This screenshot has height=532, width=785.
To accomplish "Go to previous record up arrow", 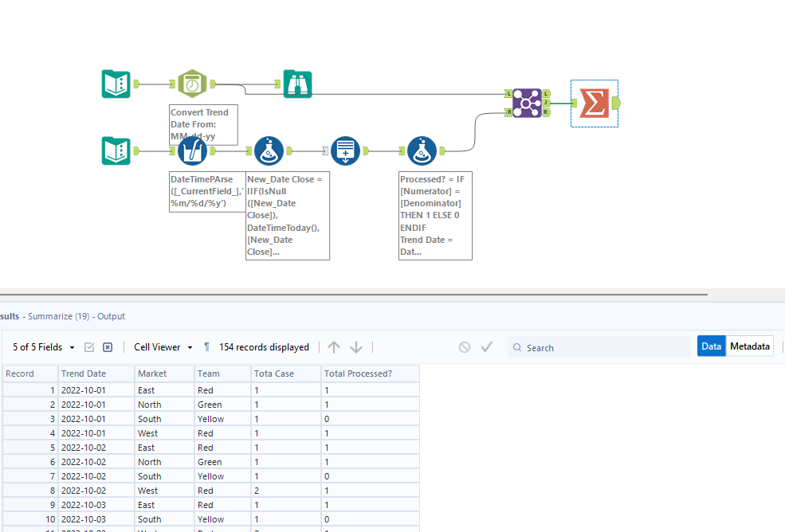I will pos(334,347).
